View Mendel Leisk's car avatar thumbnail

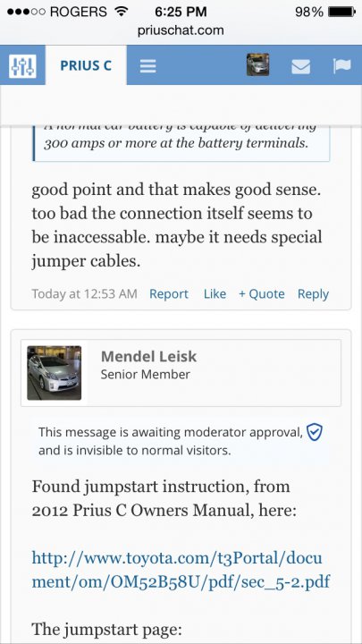(55, 373)
